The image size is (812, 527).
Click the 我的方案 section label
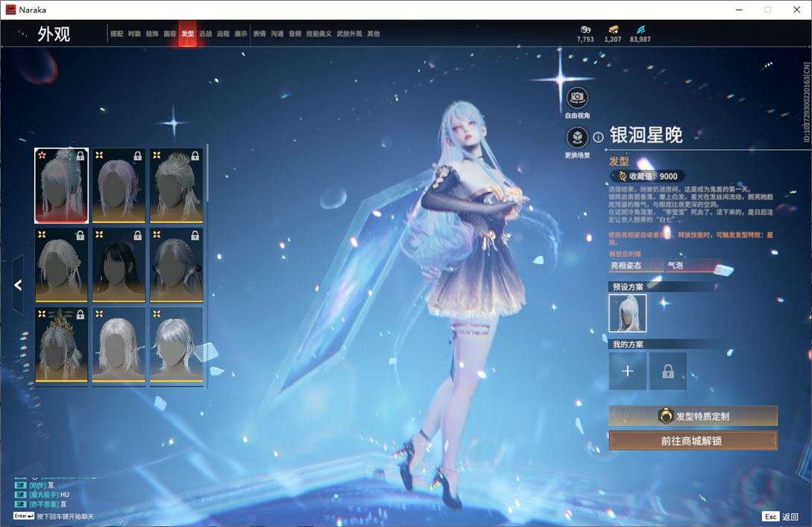point(628,344)
